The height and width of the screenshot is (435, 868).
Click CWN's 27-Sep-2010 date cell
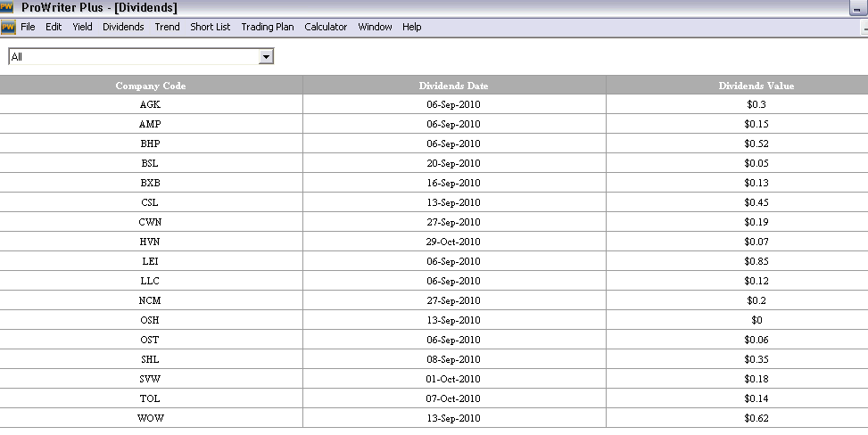(x=453, y=223)
